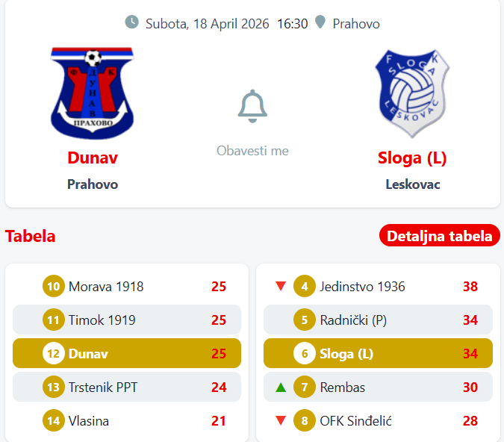Open the Dunav team name link

(93, 158)
